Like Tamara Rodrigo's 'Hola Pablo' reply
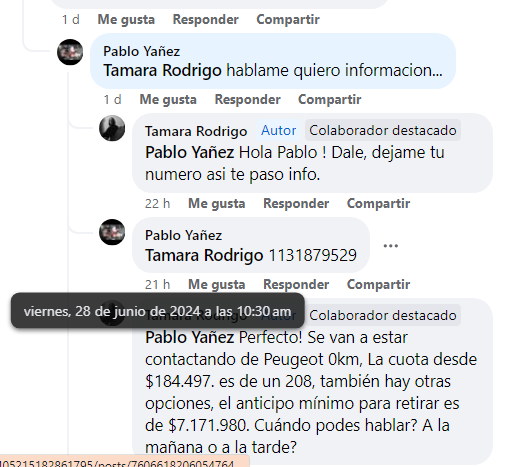 click(217, 203)
